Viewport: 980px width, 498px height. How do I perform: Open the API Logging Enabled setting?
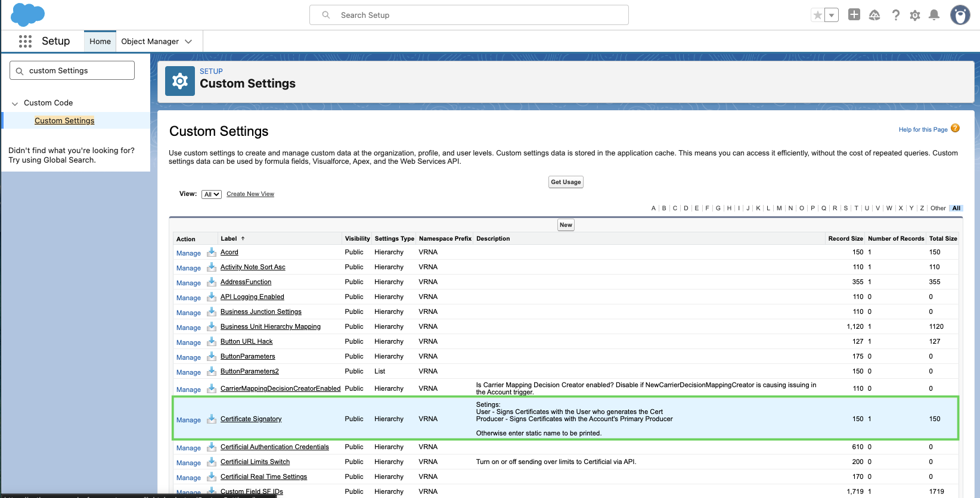[x=252, y=297]
